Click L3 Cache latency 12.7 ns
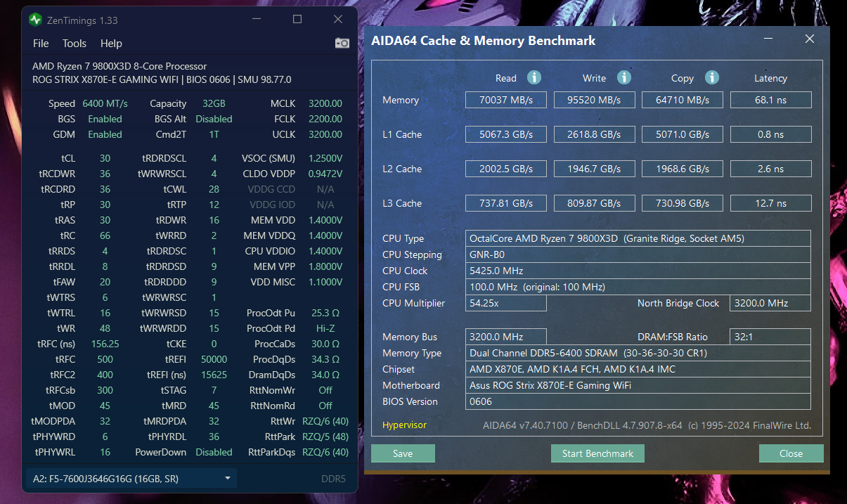 (x=771, y=203)
